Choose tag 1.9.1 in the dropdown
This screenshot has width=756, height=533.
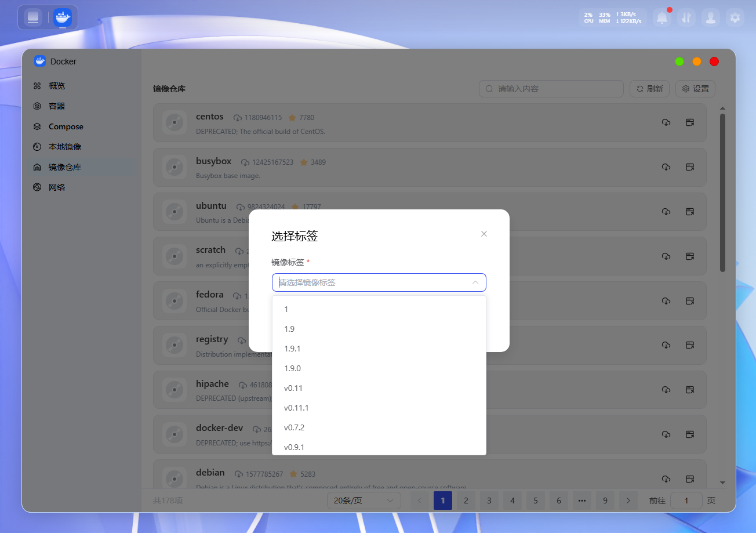point(379,349)
